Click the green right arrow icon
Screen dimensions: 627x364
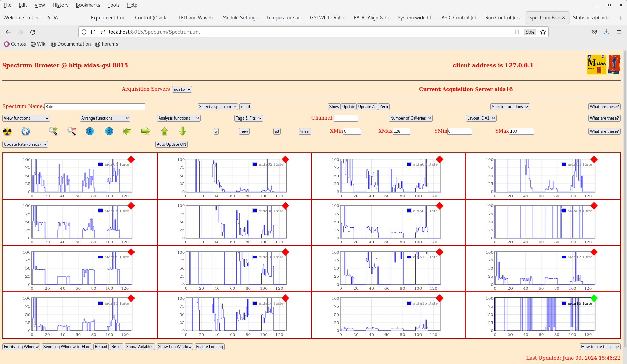point(146,131)
